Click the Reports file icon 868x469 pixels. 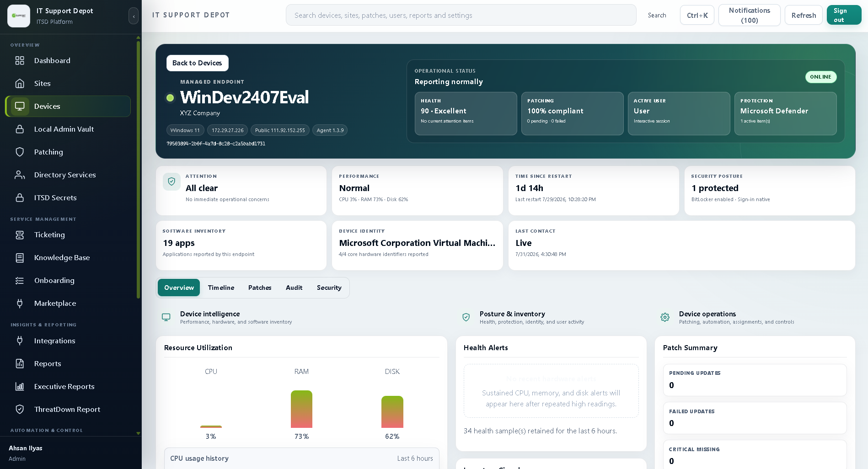coord(20,363)
